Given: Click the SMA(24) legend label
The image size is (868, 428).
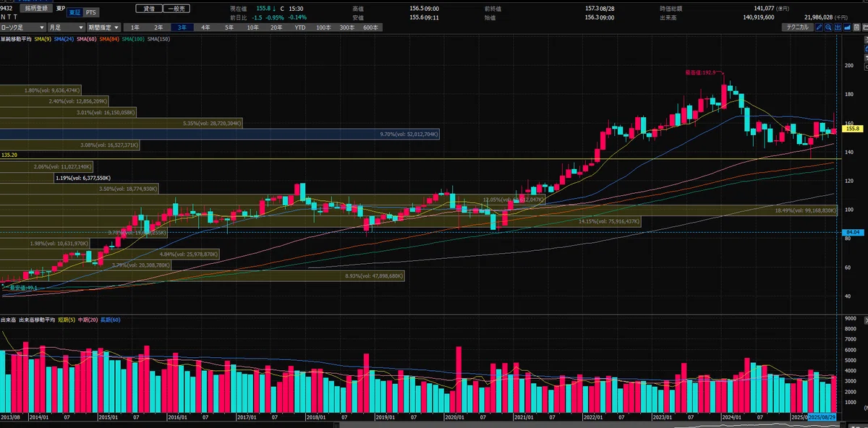Looking at the screenshot, I should 65,38.
